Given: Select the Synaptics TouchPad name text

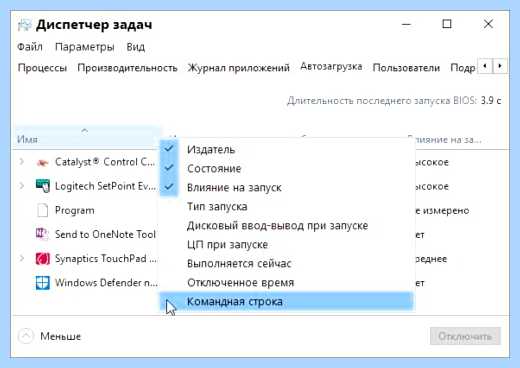Looking at the screenshot, I should click(x=106, y=258).
